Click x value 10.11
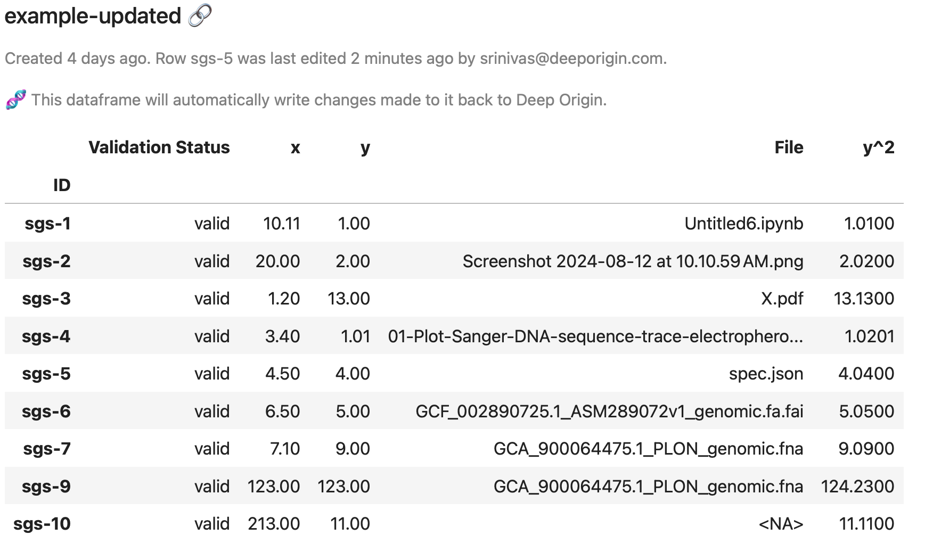The width and height of the screenshot is (933, 560). click(282, 224)
